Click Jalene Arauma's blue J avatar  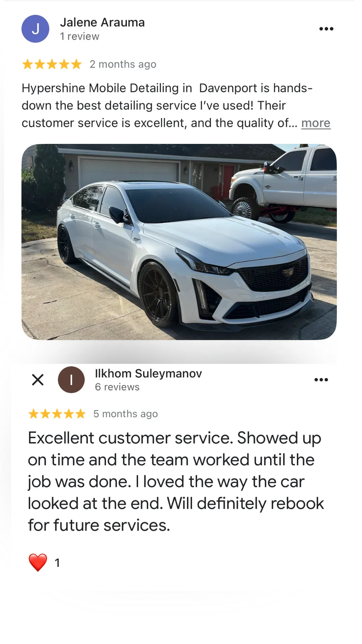tap(35, 29)
